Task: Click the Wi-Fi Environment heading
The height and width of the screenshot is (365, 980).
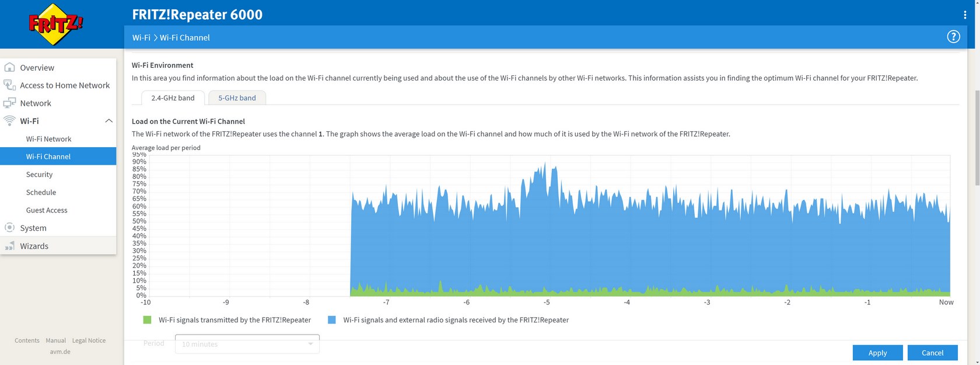Action: [x=162, y=65]
